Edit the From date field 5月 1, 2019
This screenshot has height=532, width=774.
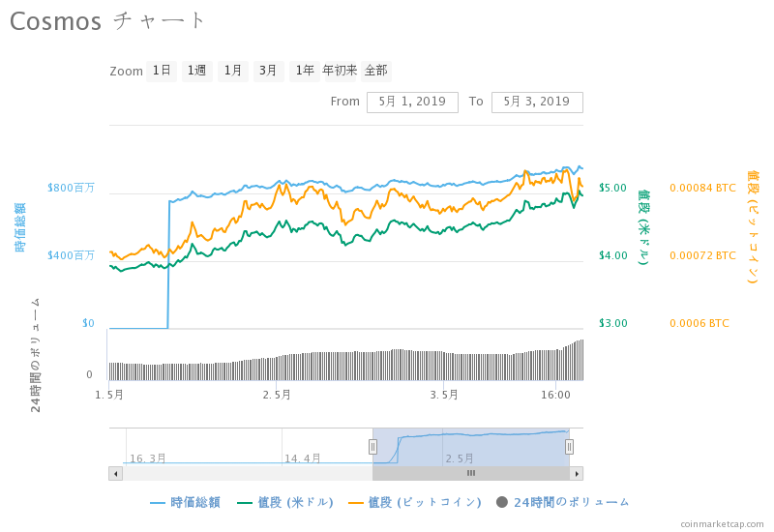412,102
